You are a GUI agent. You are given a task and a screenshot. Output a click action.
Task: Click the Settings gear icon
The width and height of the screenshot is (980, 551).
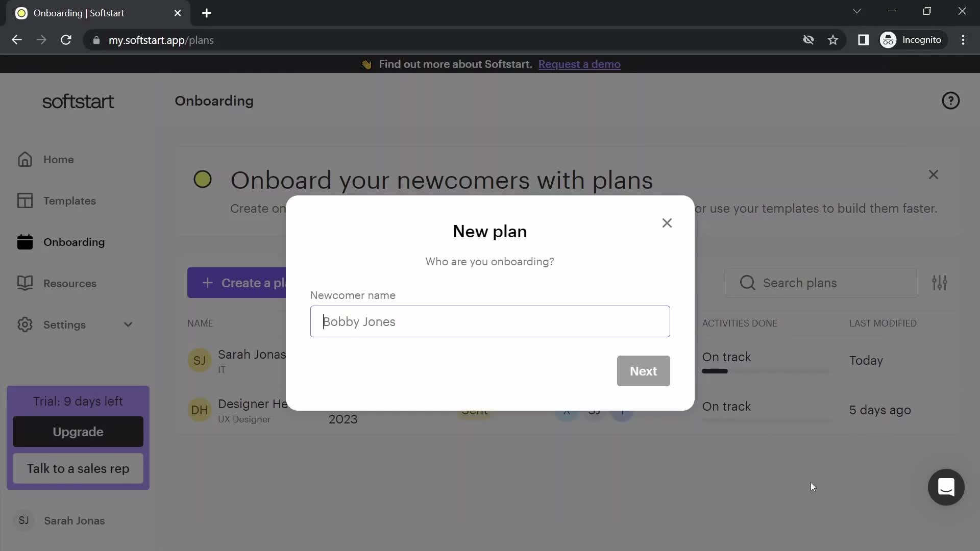tap(25, 324)
